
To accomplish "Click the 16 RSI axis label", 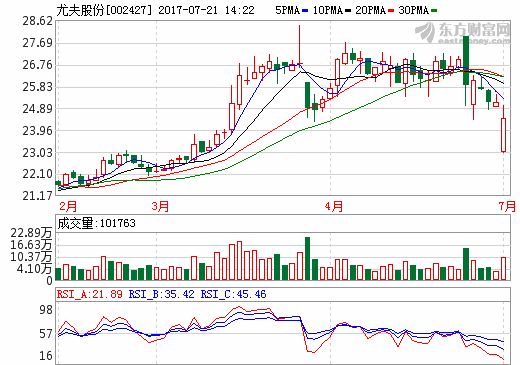I will [46, 356].
